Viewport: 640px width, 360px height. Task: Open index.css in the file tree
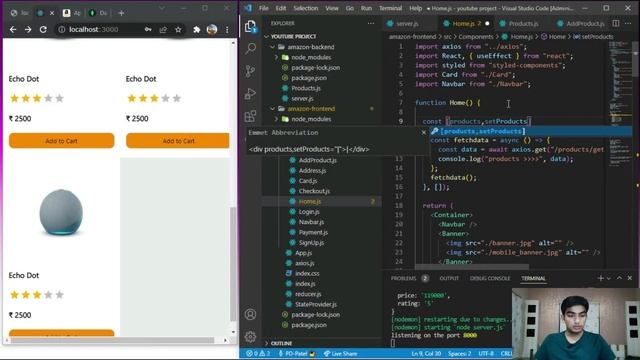click(307, 273)
